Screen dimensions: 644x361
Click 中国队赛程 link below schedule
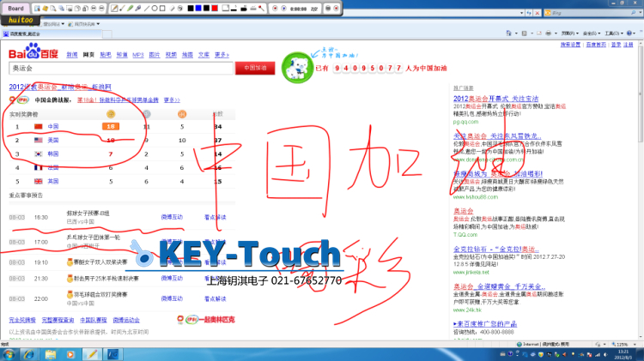click(x=94, y=320)
